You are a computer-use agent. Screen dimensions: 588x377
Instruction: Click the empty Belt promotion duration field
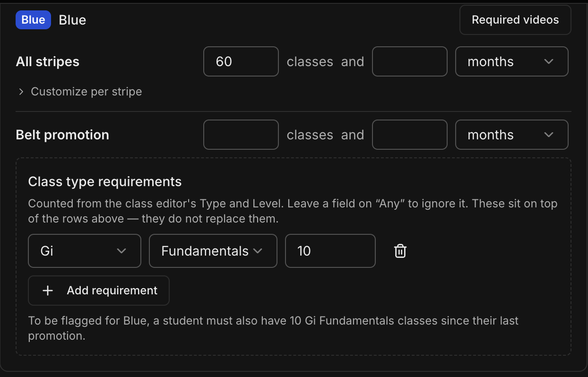pyautogui.click(x=410, y=135)
